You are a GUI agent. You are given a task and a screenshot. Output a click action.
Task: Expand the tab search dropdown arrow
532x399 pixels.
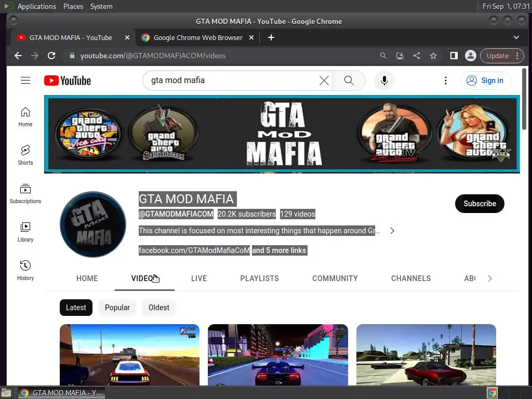click(516, 37)
